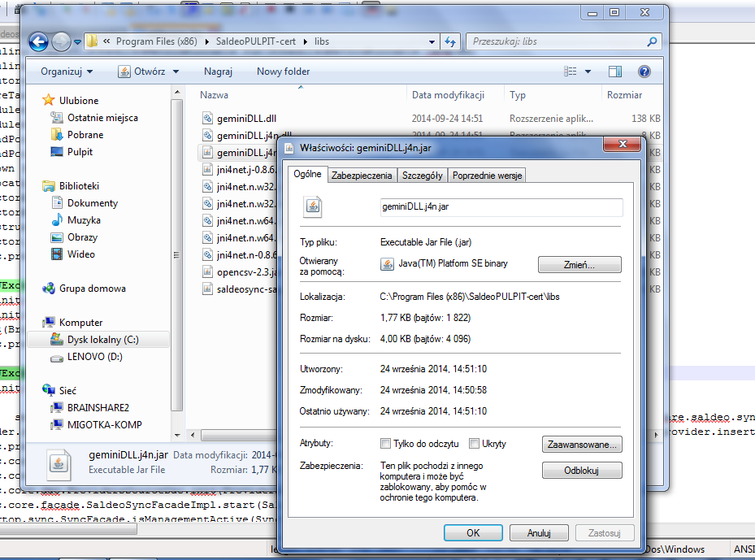Select Ulubione star icon in navigation pane
755x560 pixels.
pos(49,100)
